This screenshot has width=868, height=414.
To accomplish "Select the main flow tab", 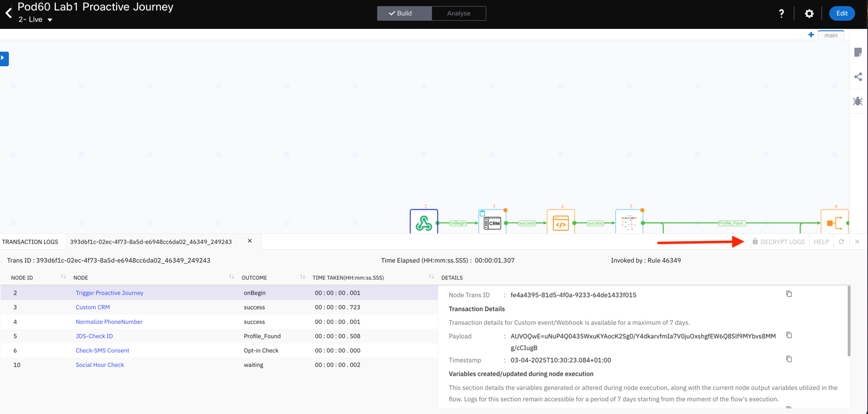I will point(831,35).
